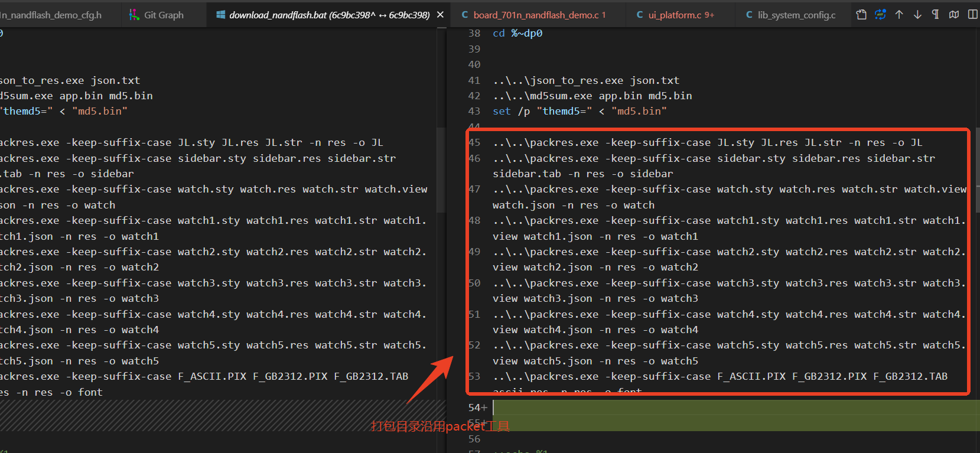This screenshot has height=453, width=980.
Task: Close the download_nandflash.bat diff tab
Action: 440,15
